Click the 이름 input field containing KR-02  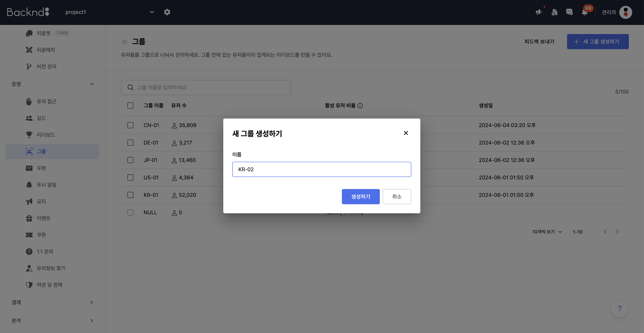point(321,169)
